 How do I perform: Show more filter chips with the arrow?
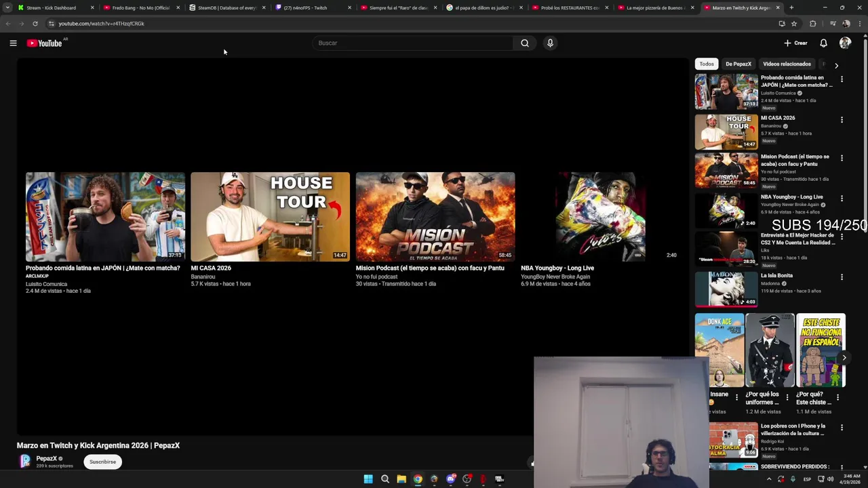pos(836,66)
